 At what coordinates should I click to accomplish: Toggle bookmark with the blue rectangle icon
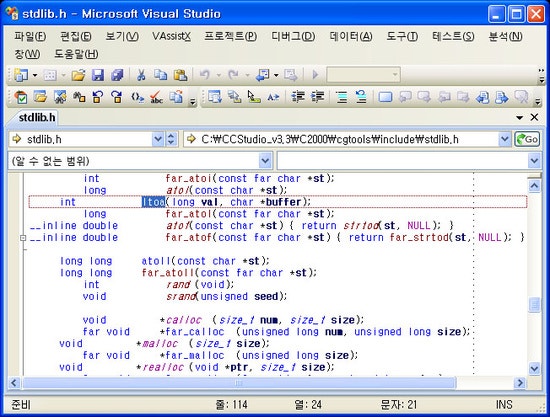(385, 97)
